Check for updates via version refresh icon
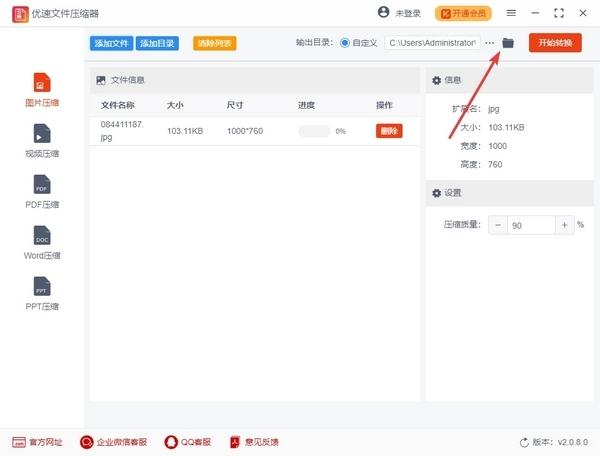This screenshot has width=600, height=456. tap(524, 443)
